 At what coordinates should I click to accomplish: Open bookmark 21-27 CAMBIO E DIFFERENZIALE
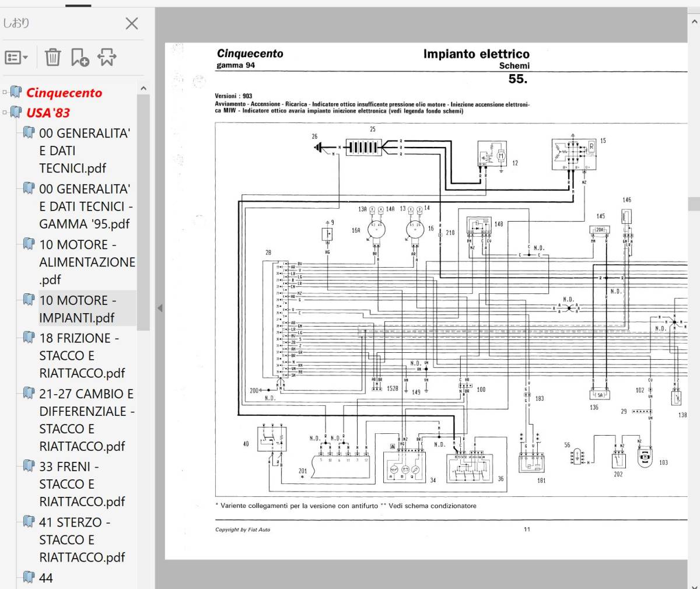[x=87, y=420]
